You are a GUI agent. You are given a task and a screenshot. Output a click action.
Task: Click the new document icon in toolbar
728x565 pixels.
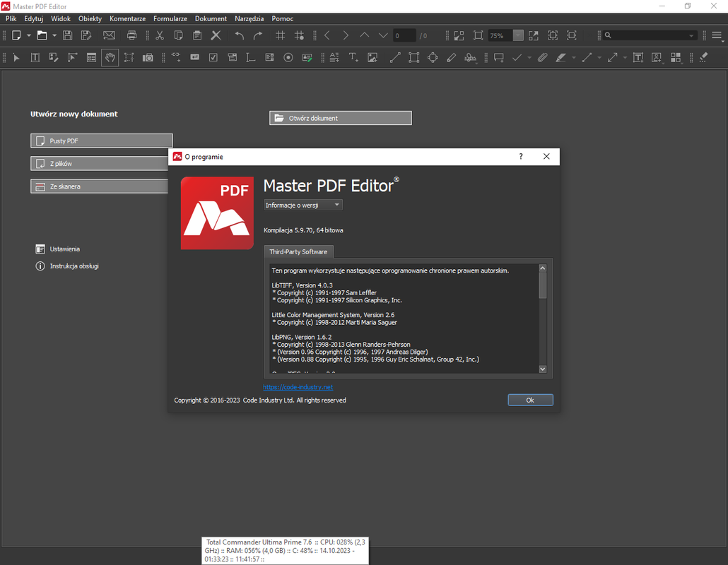(16, 35)
